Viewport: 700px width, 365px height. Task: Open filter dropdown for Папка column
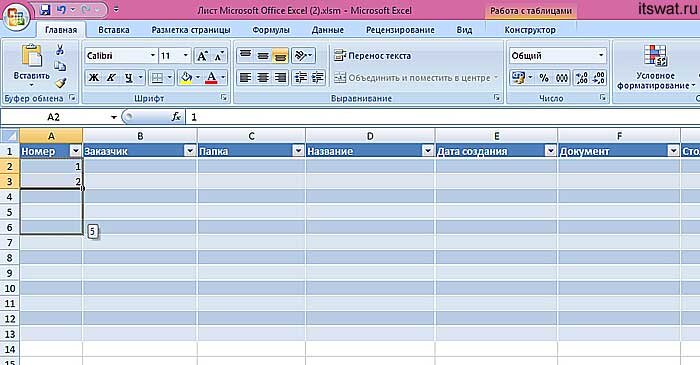(299, 151)
